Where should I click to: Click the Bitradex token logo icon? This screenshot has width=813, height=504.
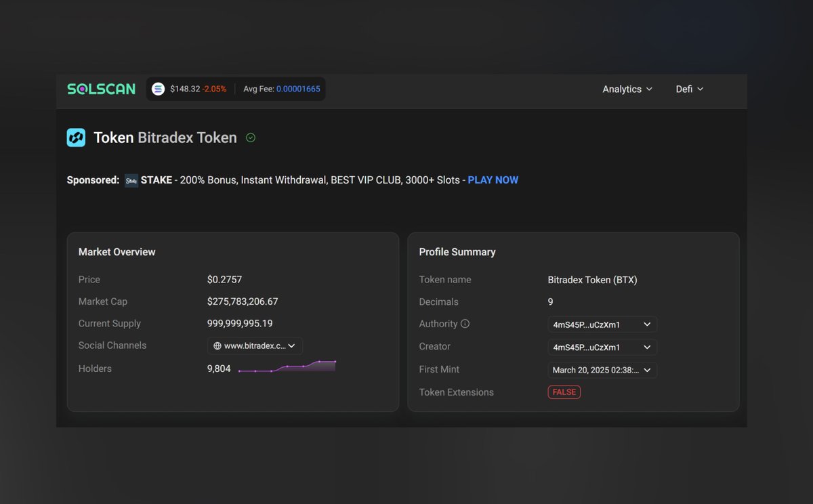pos(76,138)
